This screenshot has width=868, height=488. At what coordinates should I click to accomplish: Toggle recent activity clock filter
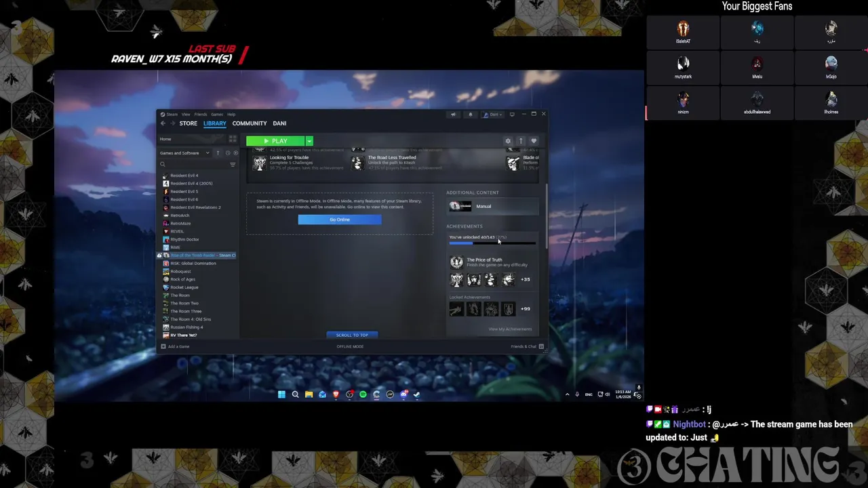click(228, 153)
